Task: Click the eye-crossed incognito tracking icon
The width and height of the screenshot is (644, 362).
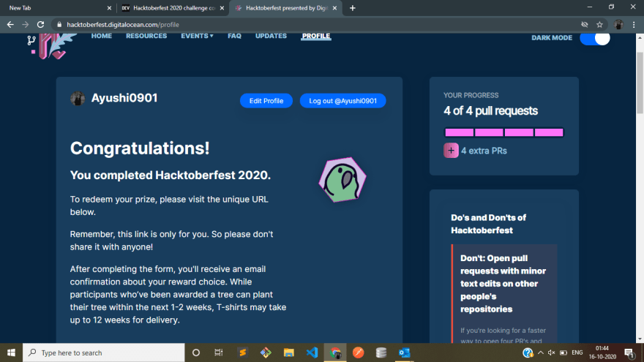Action: (585, 25)
